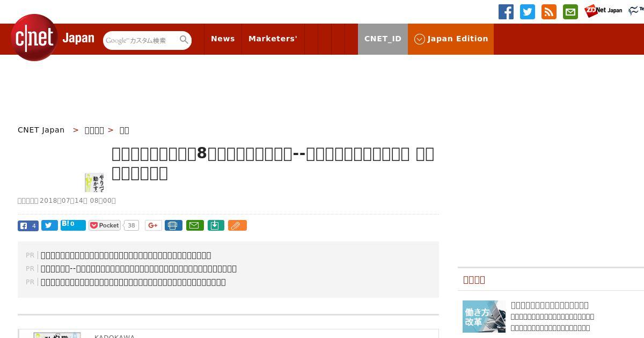Click the orange paperclip icon
644x338 pixels.
[x=237, y=225]
